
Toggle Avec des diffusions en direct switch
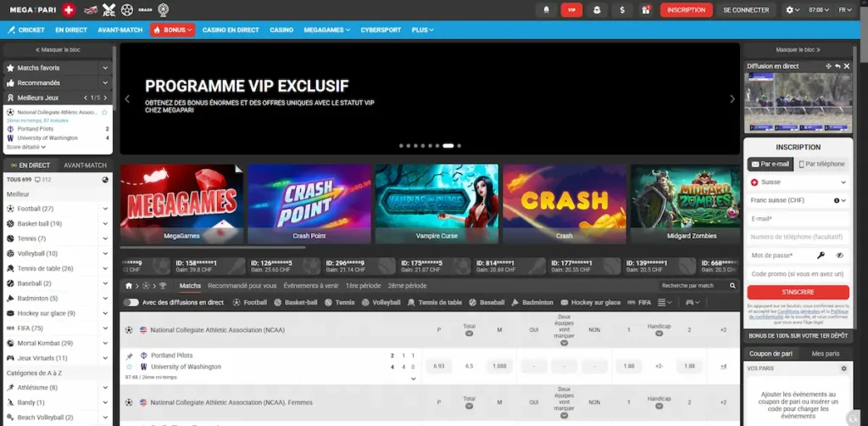tap(131, 302)
